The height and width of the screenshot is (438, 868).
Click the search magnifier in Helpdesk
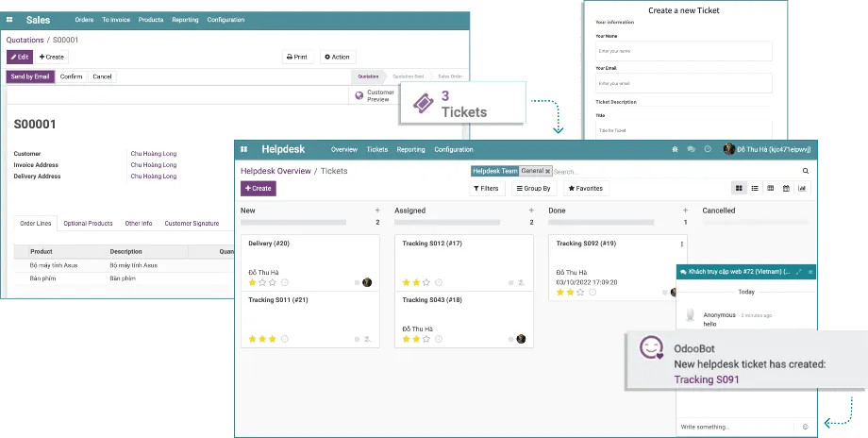coord(806,171)
